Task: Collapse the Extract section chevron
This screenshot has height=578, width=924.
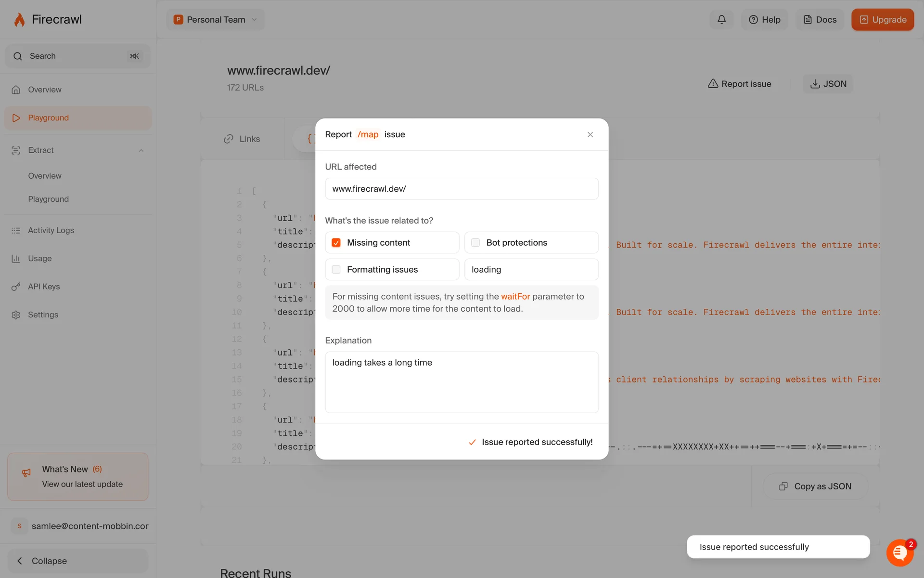Action: pyautogui.click(x=141, y=151)
